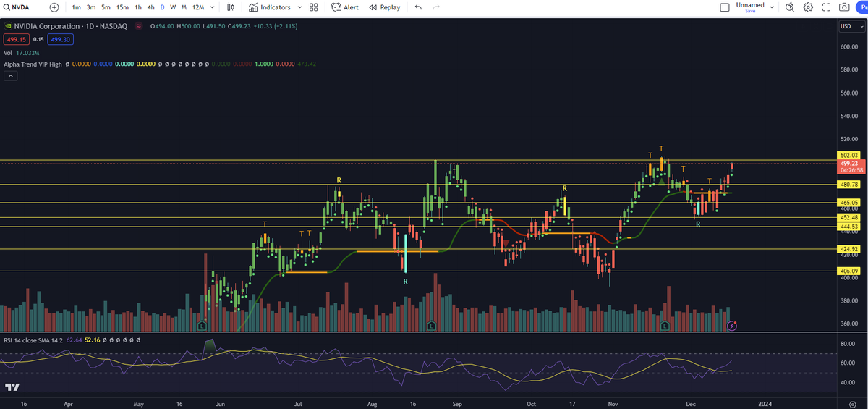Open the Indicators dialog
The height and width of the screenshot is (409, 868).
tap(269, 7)
